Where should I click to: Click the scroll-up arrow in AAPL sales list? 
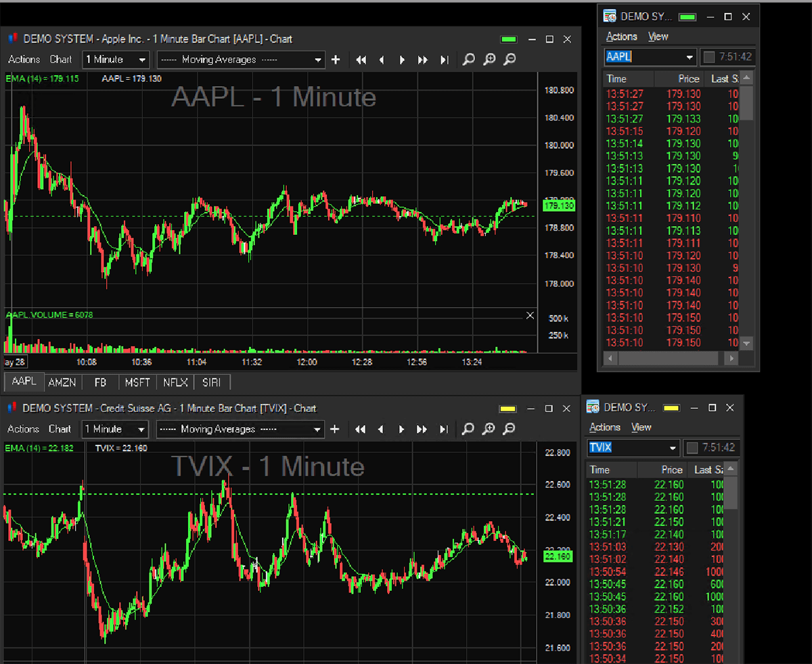coord(747,79)
